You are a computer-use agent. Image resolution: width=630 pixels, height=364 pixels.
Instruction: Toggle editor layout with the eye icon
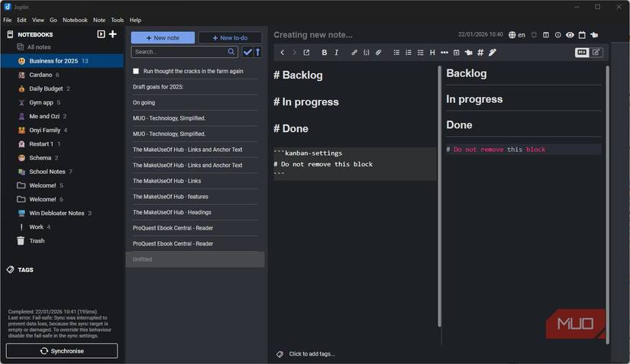point(570,35)
